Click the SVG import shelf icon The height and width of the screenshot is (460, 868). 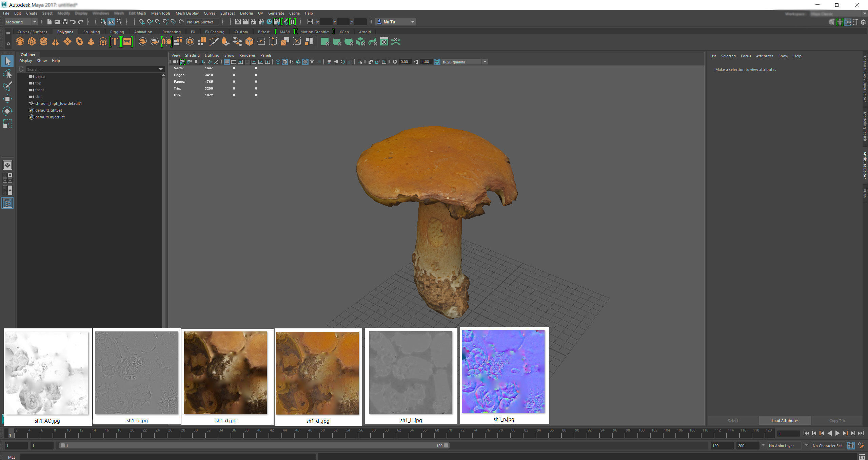(127, 42)
